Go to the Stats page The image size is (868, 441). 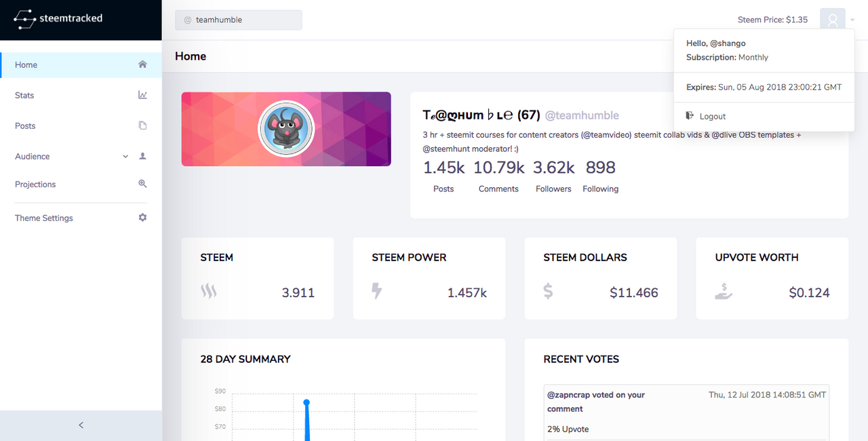tap(81, 95)
